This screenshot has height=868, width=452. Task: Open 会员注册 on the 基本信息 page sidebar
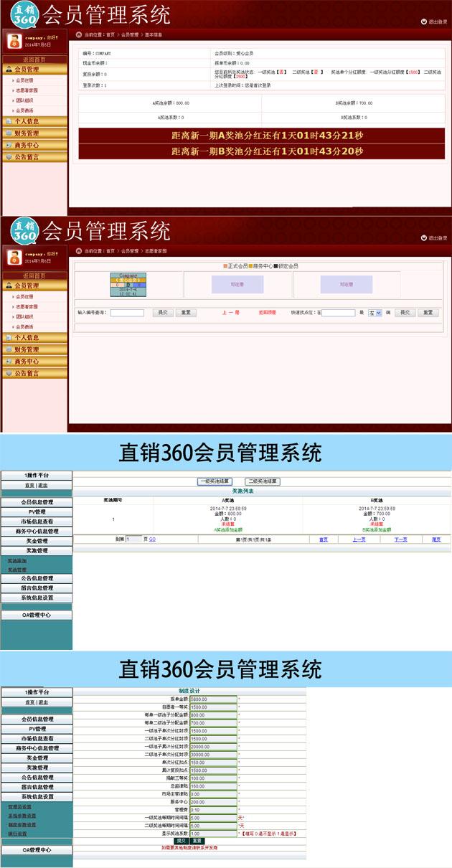(24, 80)
